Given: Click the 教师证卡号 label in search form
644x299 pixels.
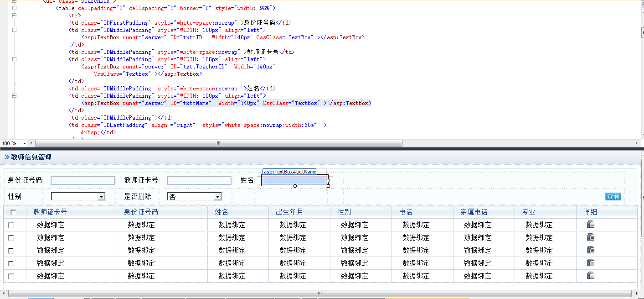Looking at the screenshot, I should click(x=141, y=180).
